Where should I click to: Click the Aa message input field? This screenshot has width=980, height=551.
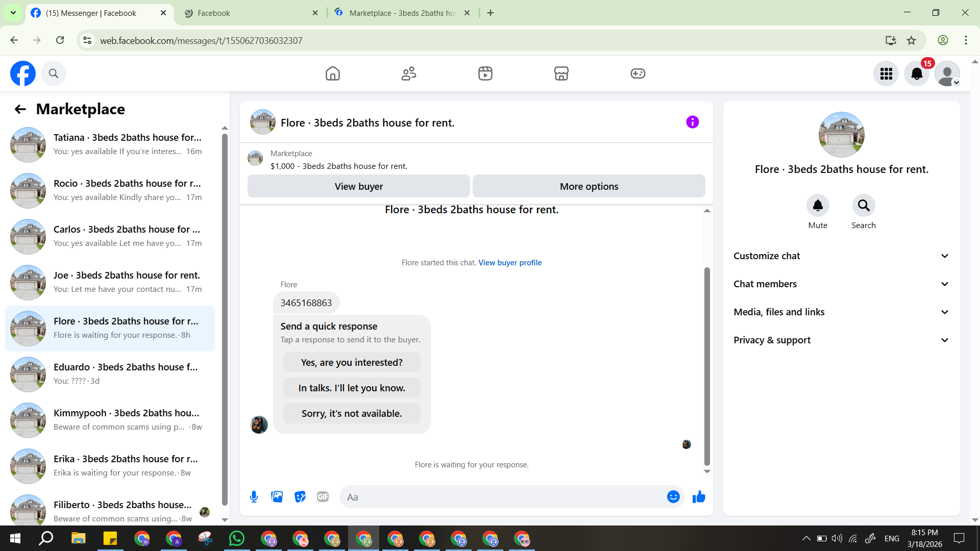[x=503, y=497]
